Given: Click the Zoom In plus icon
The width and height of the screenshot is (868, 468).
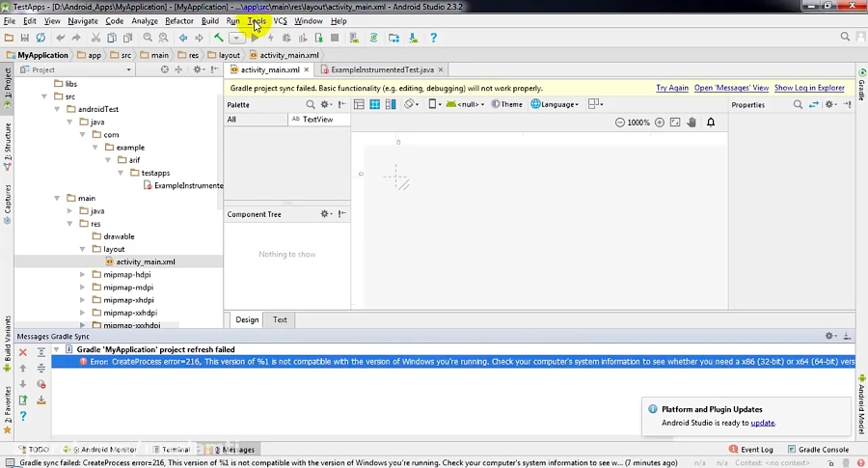Looking at the screenshot, I should pos(660,123).
